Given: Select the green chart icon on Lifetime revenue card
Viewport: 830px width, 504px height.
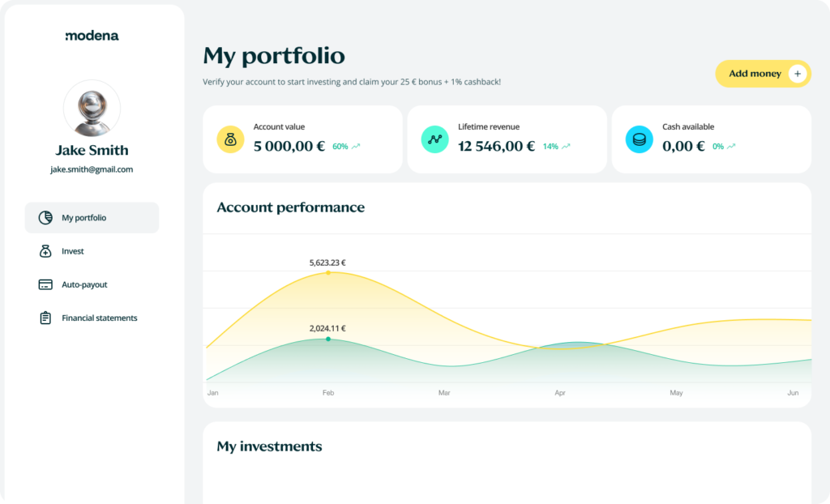Looking at the screenshot, I should [x=434, y=139].
